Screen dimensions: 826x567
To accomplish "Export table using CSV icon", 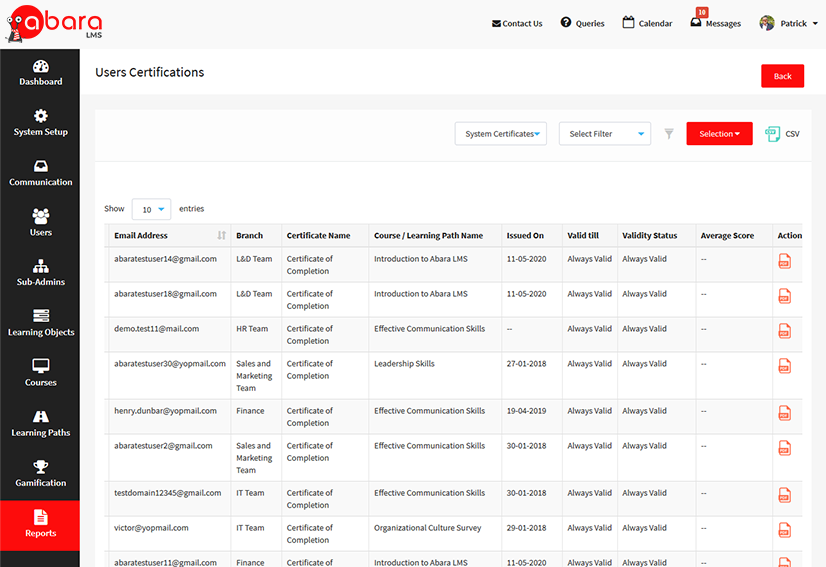I will [772, 134].
